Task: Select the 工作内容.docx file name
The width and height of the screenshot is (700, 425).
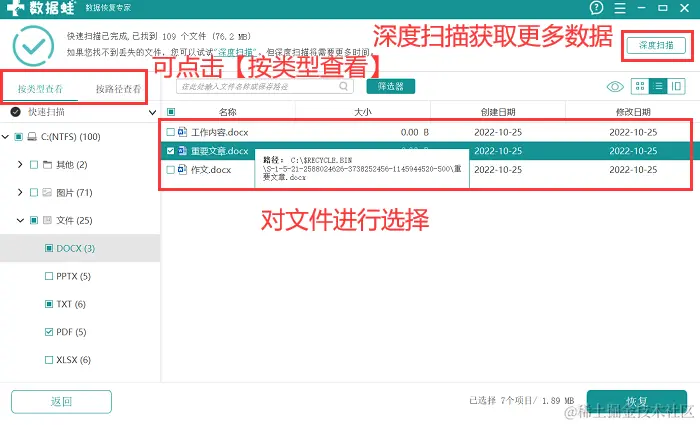Action: click(x=219, y=132)
